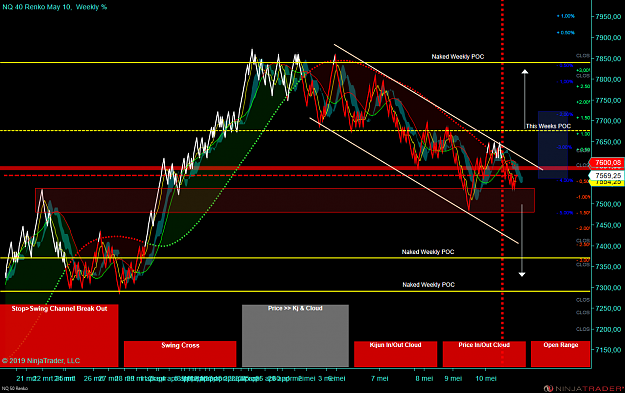This screenshot has height=393, width=625.
Task: Click the 7750,00 price axis label
Action: [608, 100]
